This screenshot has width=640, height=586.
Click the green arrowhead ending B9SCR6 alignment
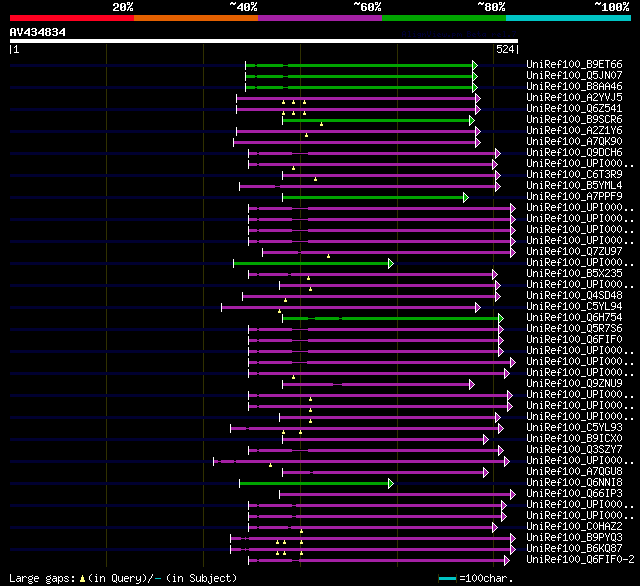472,120
